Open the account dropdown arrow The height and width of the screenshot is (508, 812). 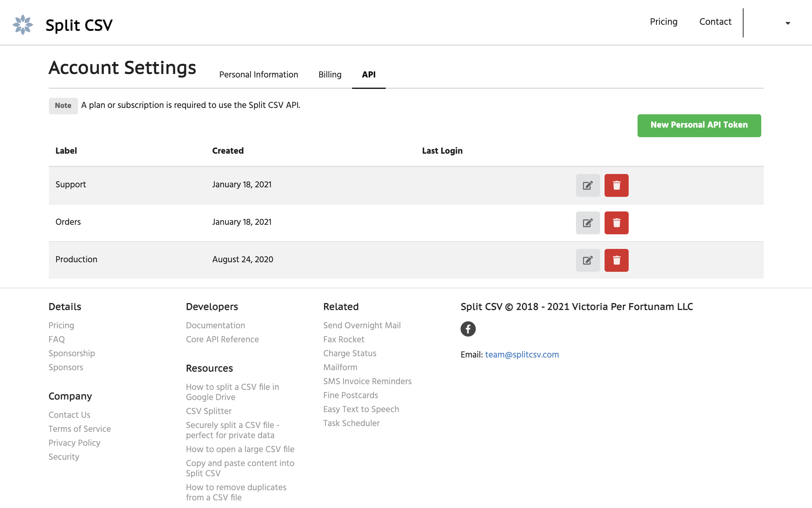tap(788, 23)
